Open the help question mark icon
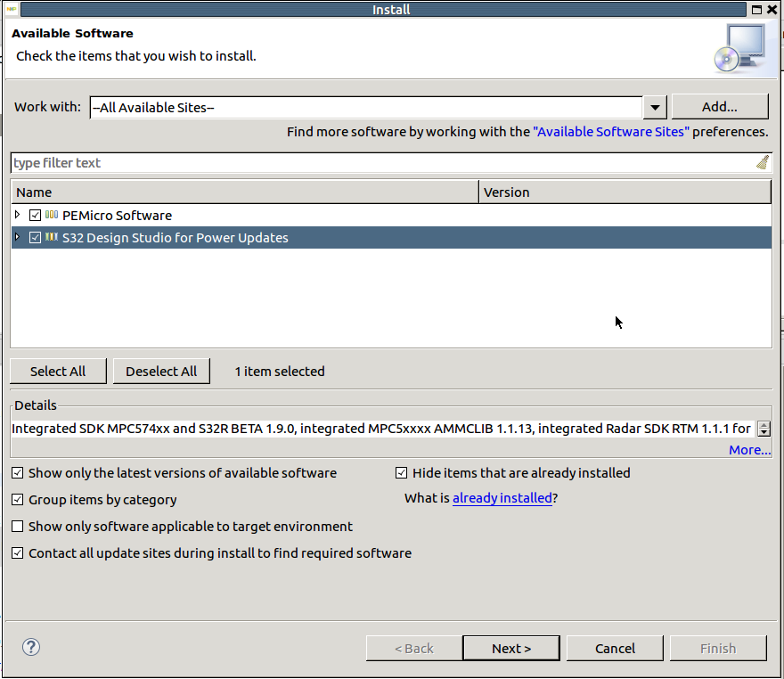784x679 pixels. click(31, 647)
